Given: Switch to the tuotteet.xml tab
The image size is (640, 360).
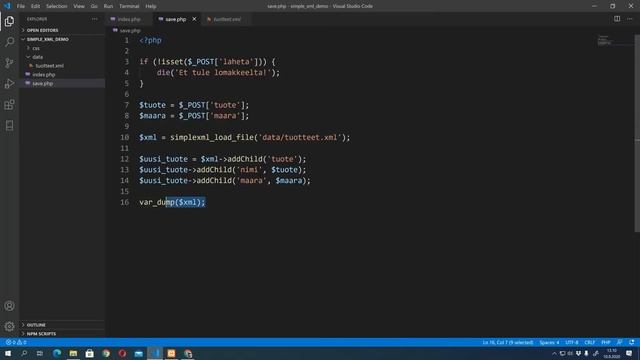Looking at the screenshot, I should pyautogui.click(x=227, y=19).
